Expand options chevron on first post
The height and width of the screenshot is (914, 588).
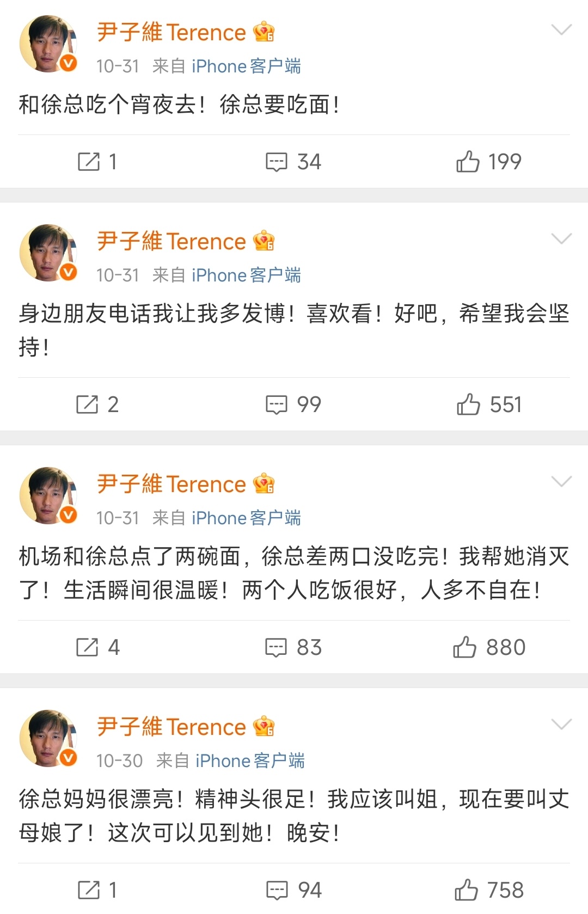(561, 29)
